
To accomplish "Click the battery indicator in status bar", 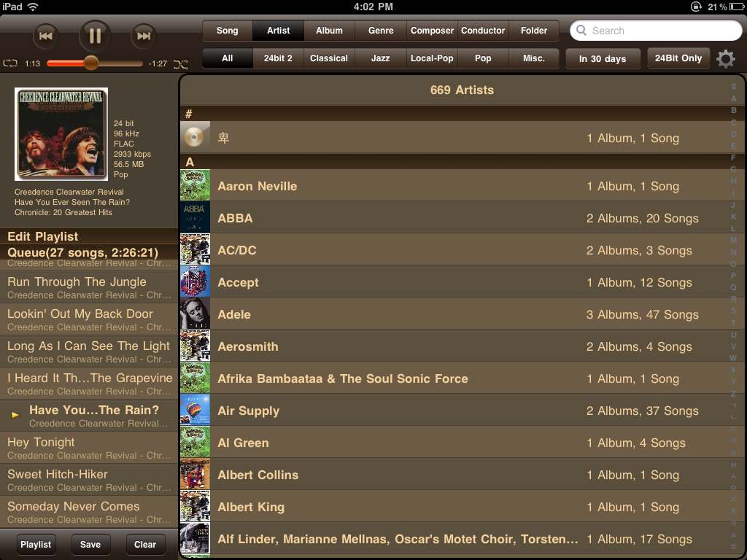I will click(736, 7).
